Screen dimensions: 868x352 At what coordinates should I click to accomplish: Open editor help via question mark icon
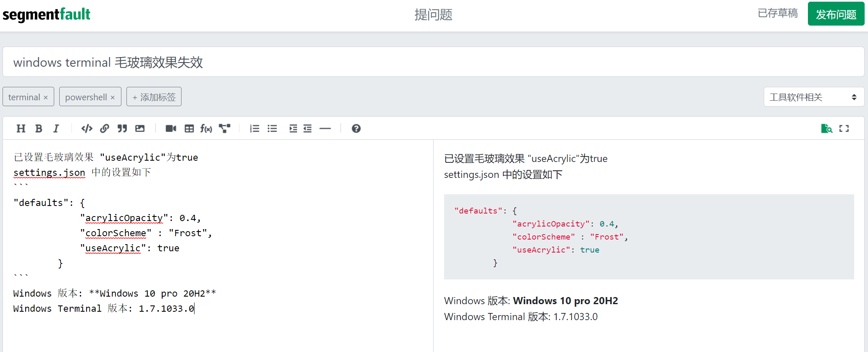[x=356, y=128]
